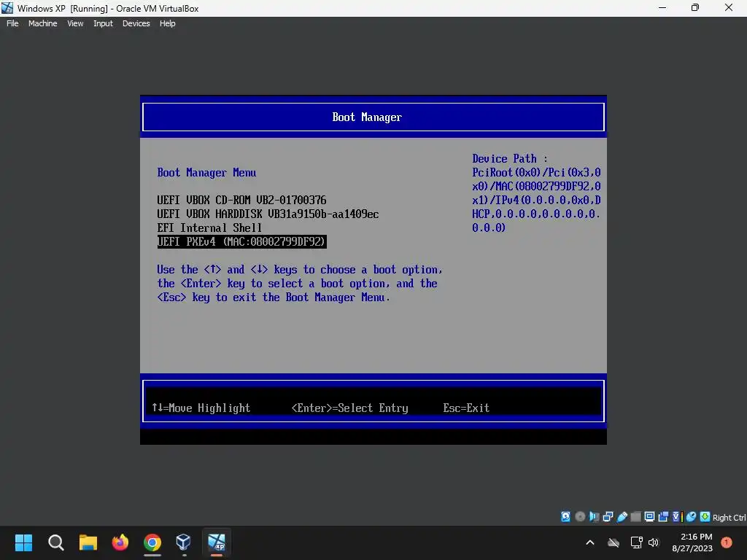Click the Move Highlight hint text
Viewport: 747px width, 560px height.
point(201,408)
